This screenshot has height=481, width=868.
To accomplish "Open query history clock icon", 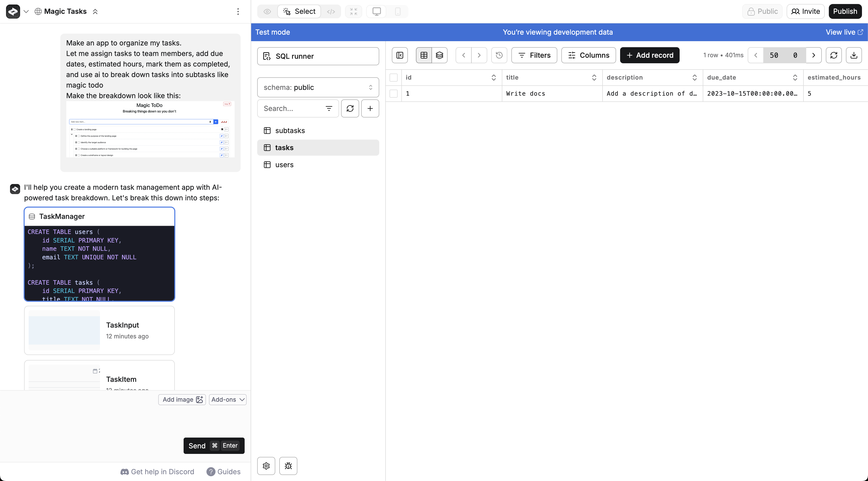I will pos(499,55).
